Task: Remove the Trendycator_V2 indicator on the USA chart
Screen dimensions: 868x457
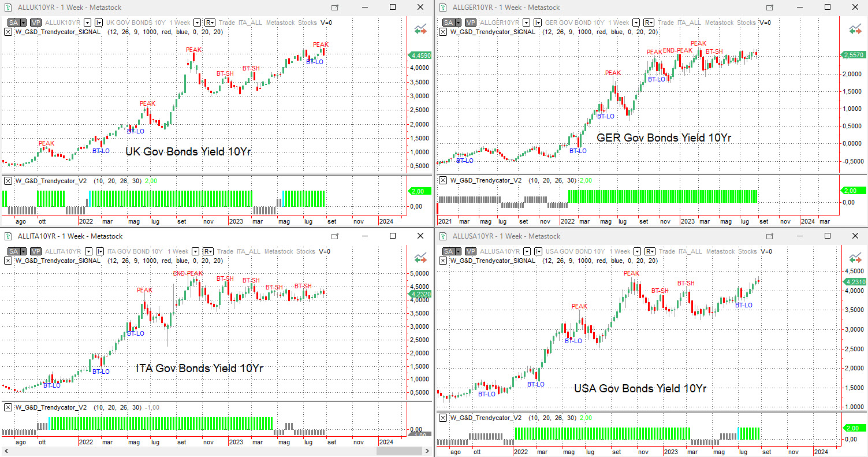Action: coord(442,418)
